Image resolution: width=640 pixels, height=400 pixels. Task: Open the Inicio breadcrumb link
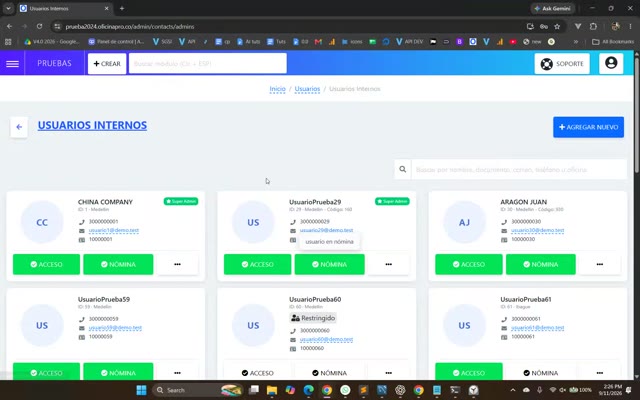point(278,89)
